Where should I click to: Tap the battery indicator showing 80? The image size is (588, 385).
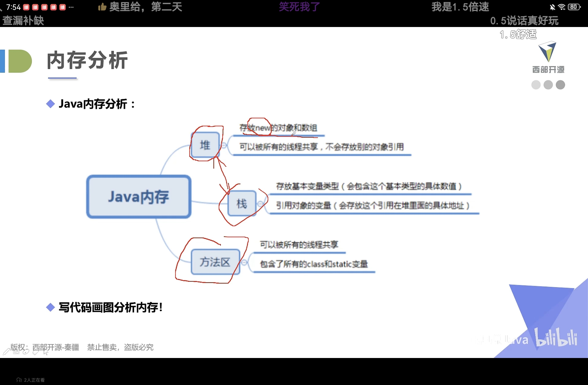(x=574, y=7)
